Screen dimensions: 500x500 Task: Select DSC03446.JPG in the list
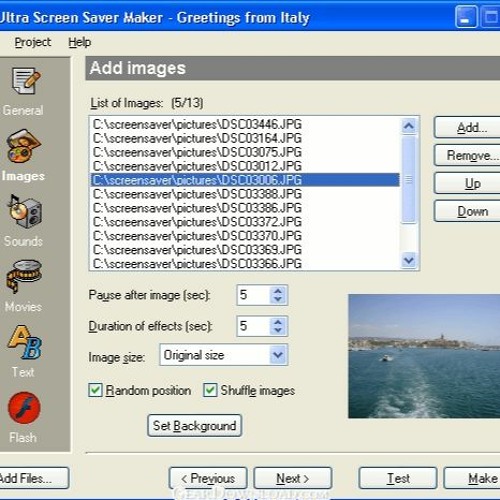coord(245,124)
